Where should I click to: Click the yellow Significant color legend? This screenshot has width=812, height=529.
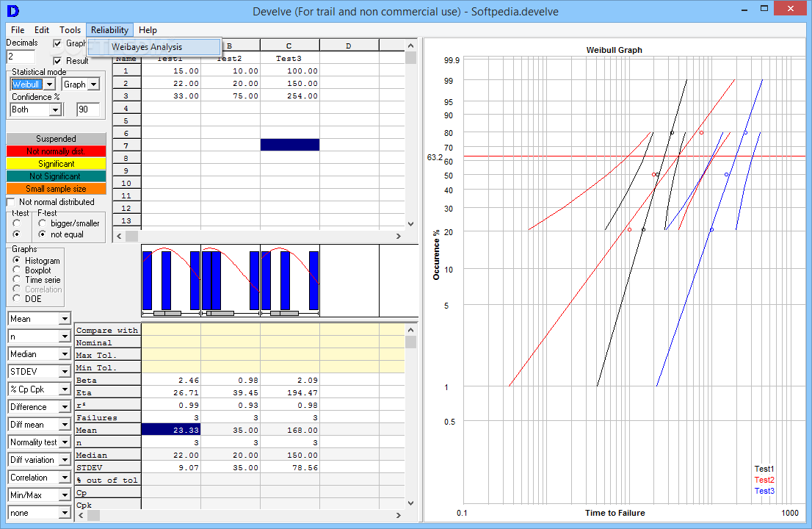tap(56, 164)
